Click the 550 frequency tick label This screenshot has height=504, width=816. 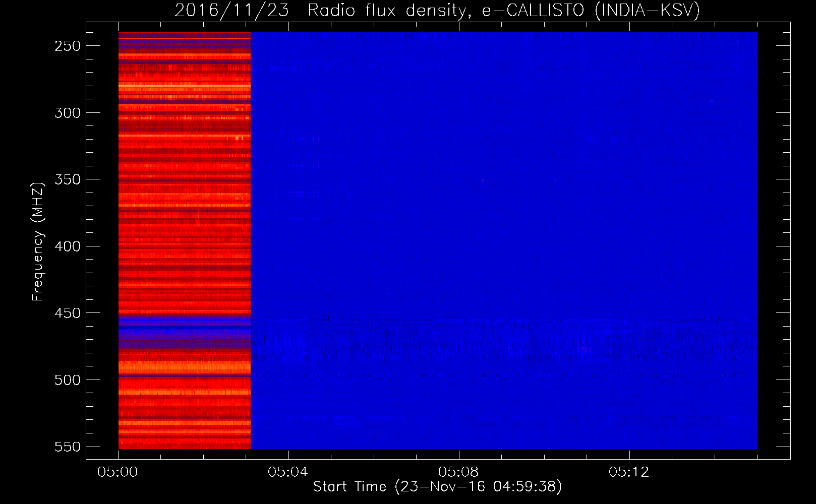coord(68,447)
